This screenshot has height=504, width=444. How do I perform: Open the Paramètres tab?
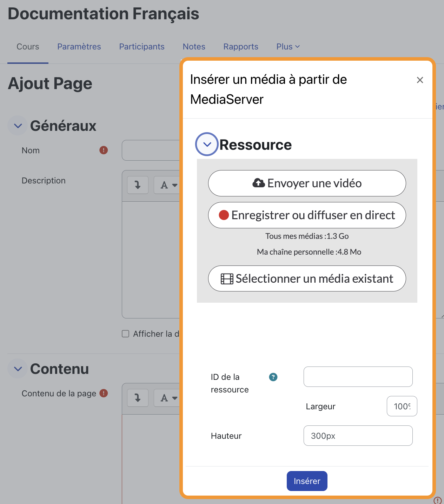coord(79,47)
